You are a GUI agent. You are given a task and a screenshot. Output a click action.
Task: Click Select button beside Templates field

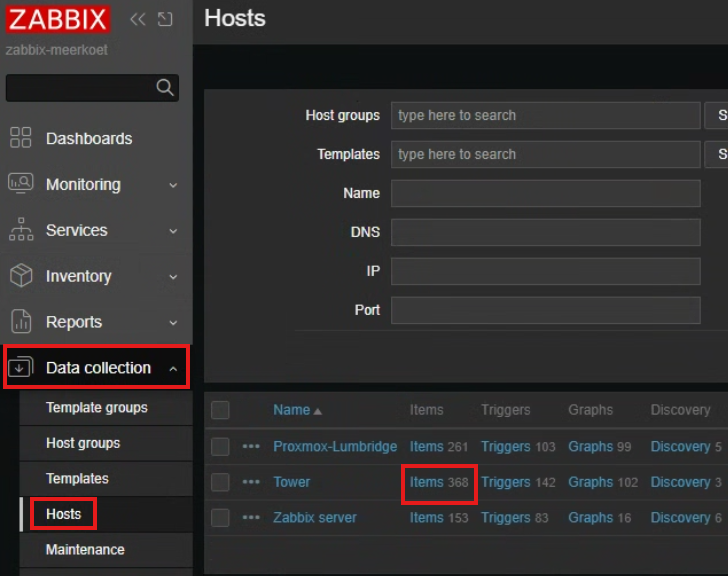[x=716, y=154]
